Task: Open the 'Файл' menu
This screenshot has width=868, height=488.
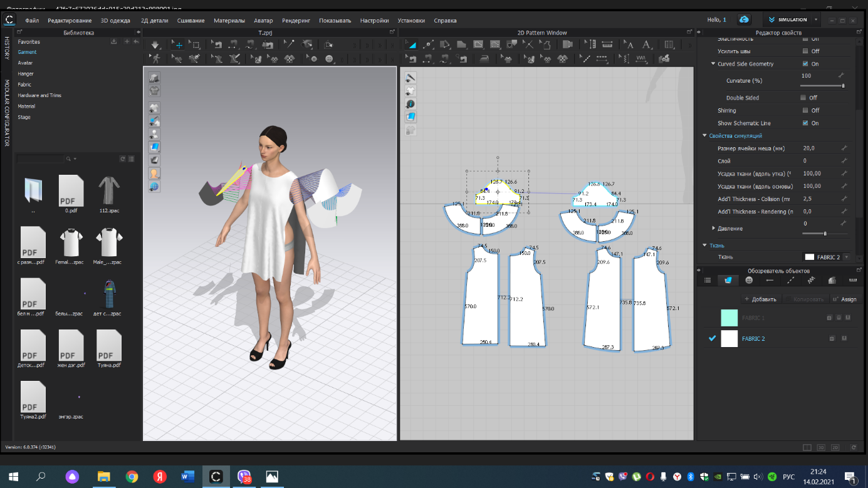Action: (32, 20)
